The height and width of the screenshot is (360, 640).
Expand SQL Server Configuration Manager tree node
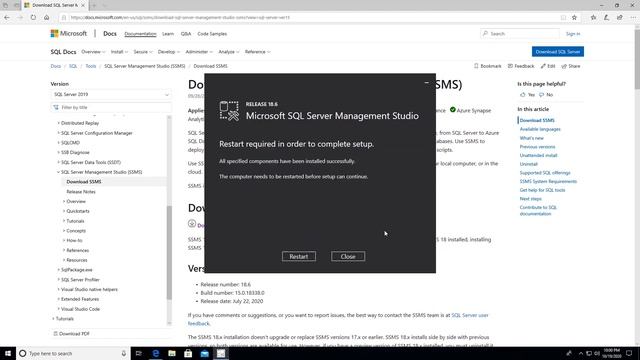58,133
